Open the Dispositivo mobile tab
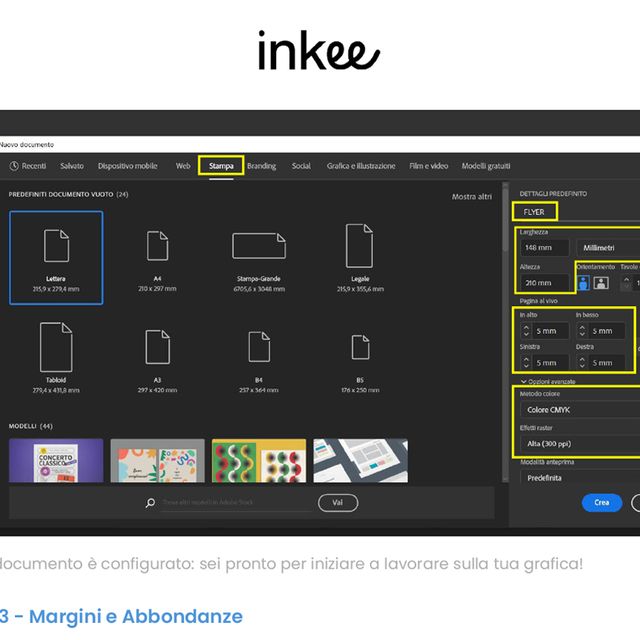640x640 pixels. (127, 166)
